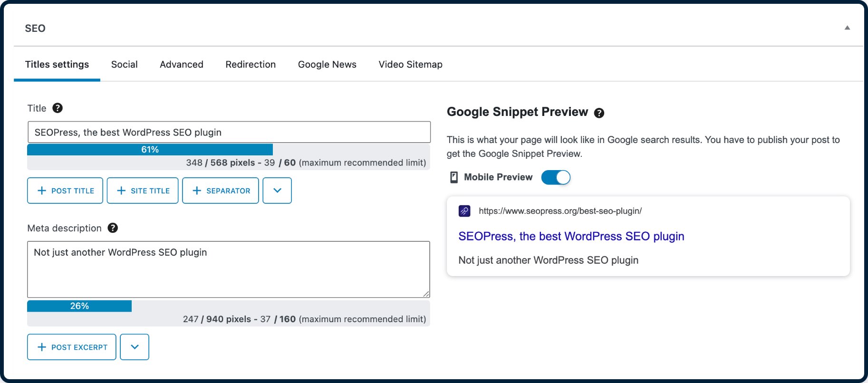
Task: Click the seopress.org URL in the preview
Action: (x=560, y=211)
